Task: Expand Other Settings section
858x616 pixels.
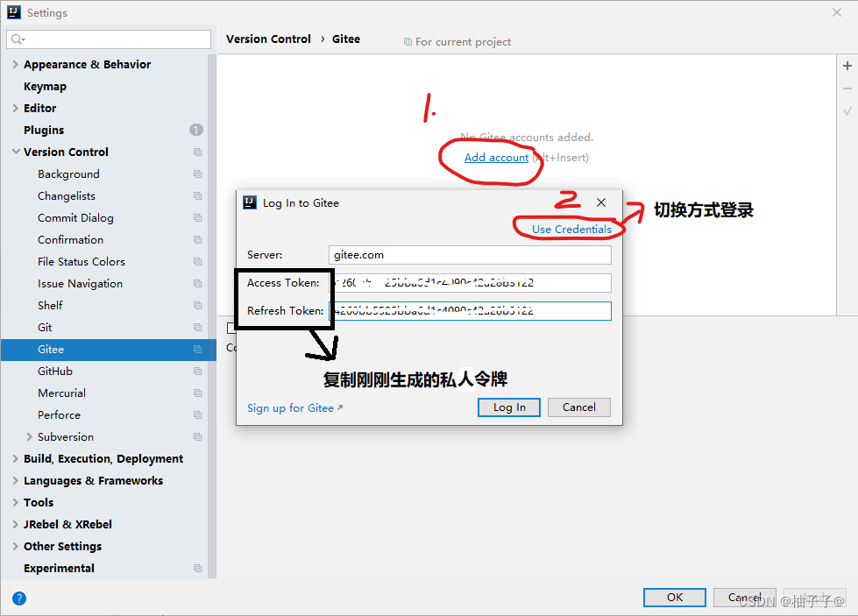Action: tap(15, 546)
